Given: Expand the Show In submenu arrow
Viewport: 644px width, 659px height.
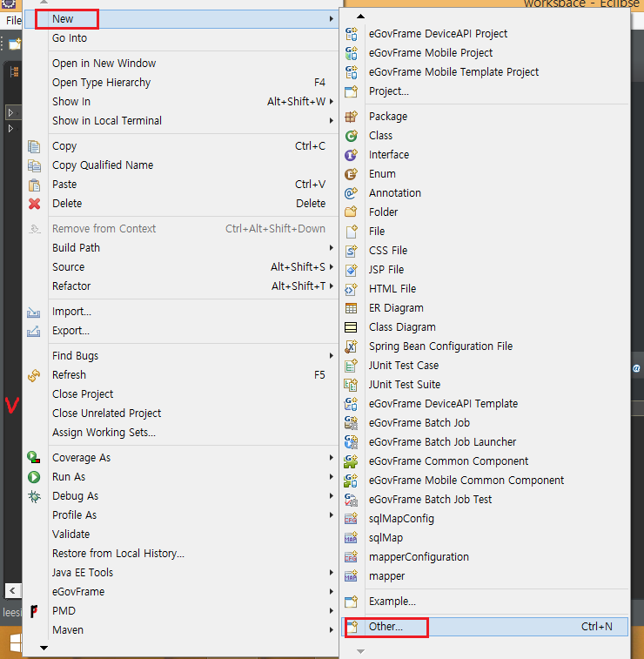Looking at the screenshot, I should [x=332, y=102].
